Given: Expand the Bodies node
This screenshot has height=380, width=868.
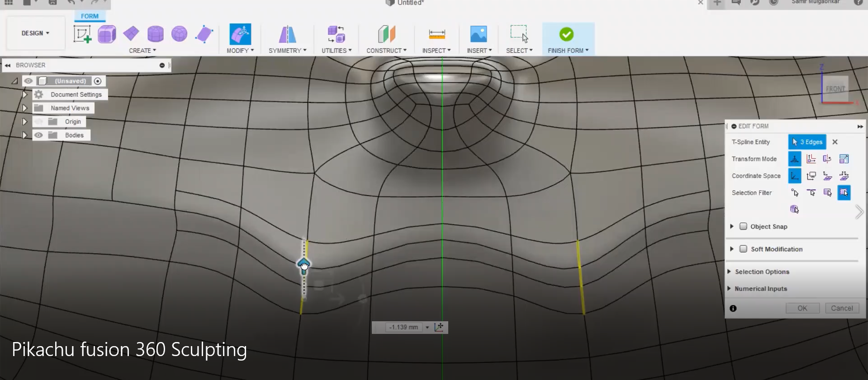Looking at the screenshot, I should tap(25, 135).
